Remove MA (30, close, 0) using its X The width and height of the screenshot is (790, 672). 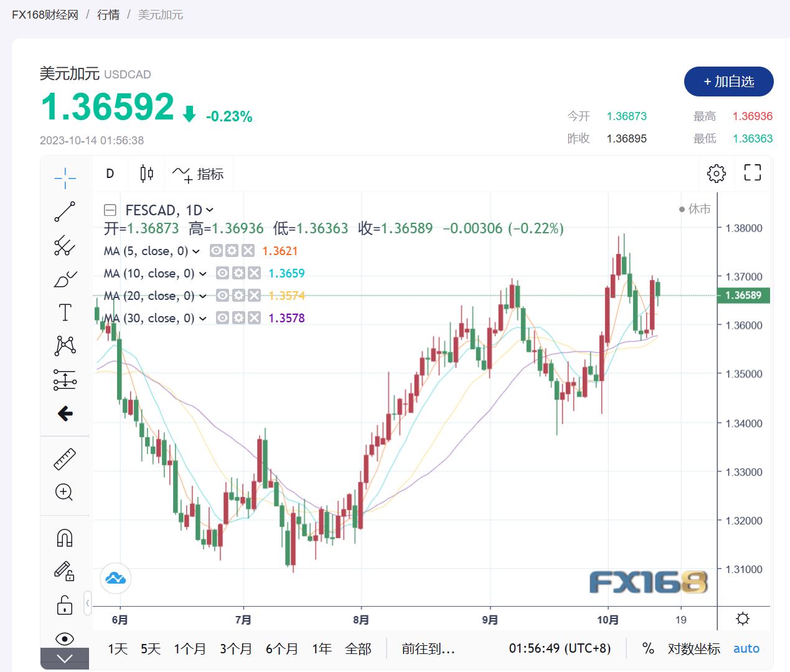pyautogui.click(x=254, y=318)
